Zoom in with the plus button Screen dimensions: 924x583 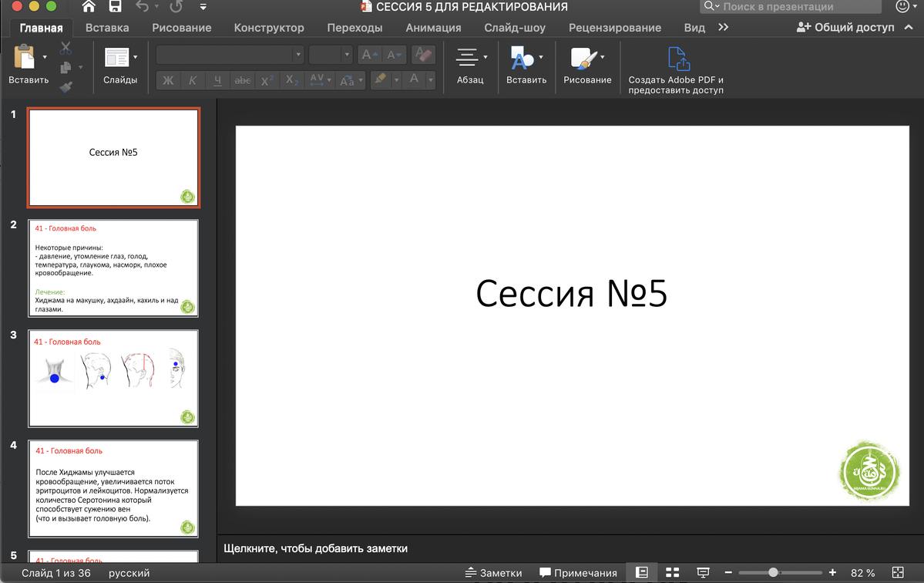[x=832, y=572]
